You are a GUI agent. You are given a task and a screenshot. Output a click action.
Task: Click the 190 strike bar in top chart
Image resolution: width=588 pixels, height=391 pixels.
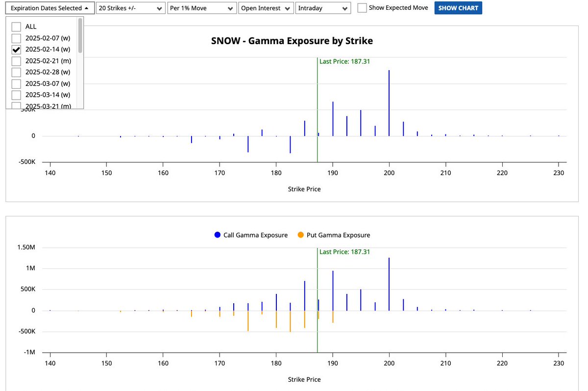click(x=333, y=119)
